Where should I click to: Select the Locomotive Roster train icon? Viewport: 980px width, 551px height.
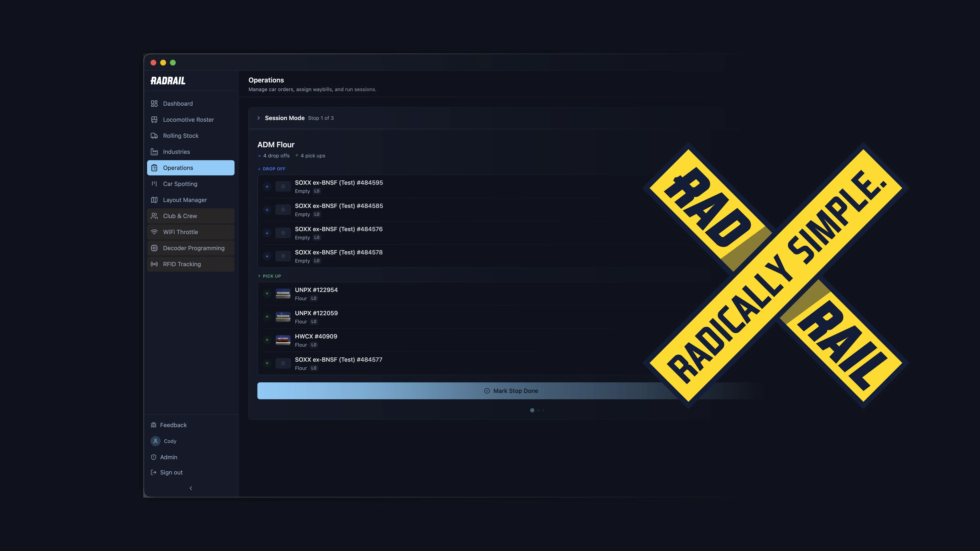coord(154,120)
